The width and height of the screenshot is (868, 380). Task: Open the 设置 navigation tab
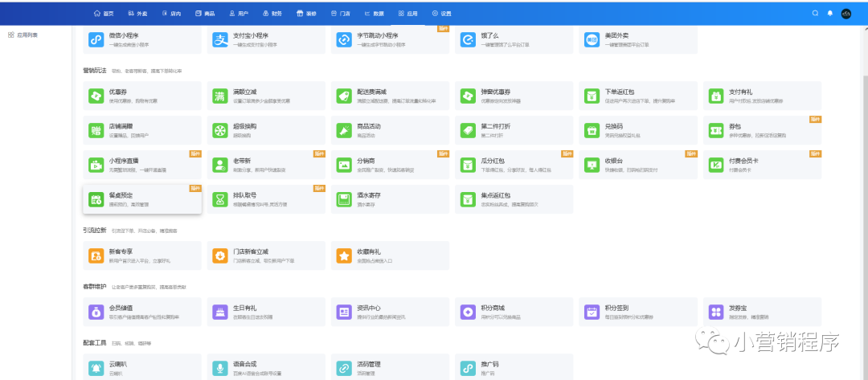pos(441,14)
